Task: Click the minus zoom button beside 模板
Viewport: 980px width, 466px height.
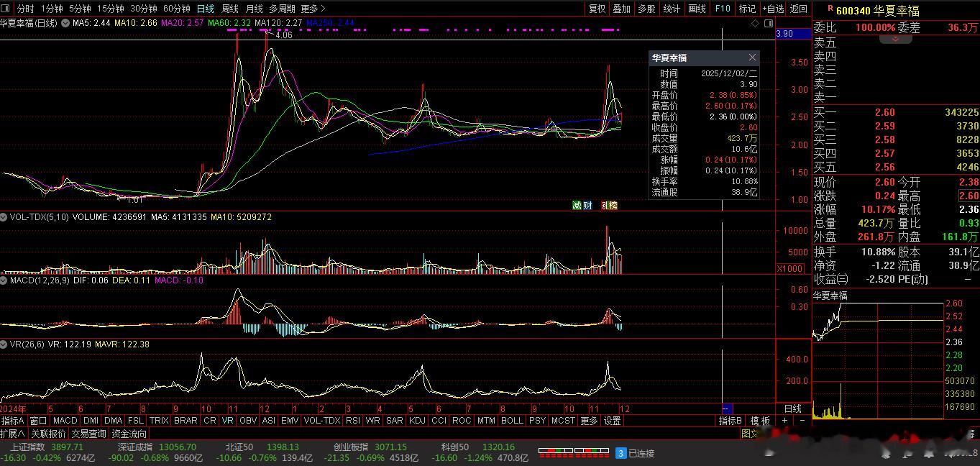Action: click(x=802, y=421)
